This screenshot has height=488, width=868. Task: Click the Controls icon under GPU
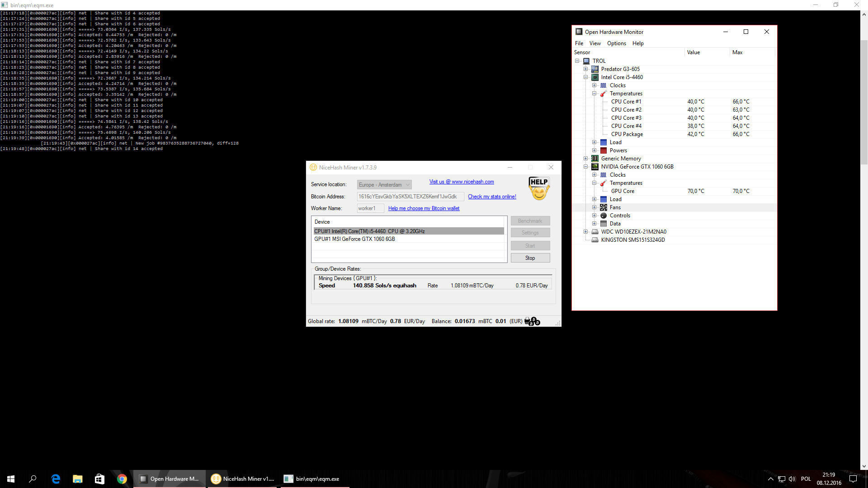[x=604, y=216]
